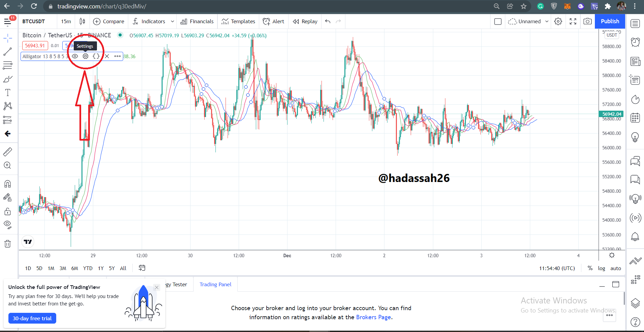
Task: Open the Indicators dialog
Action: (149, 22)
